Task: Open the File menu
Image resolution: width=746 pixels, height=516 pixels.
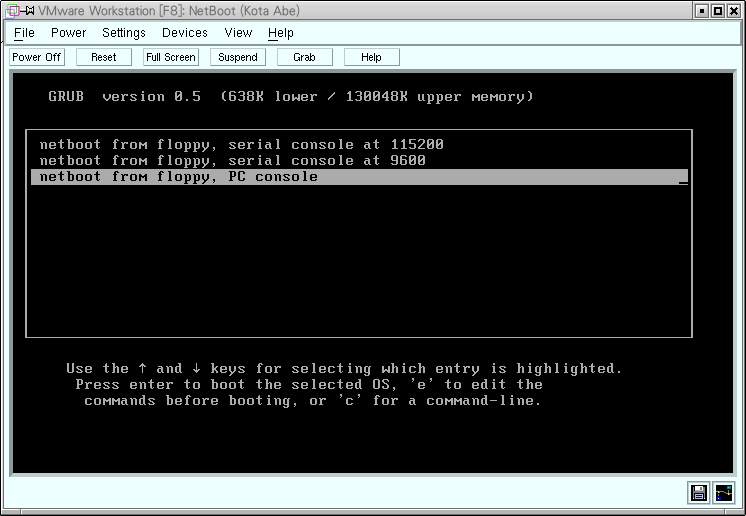Action: (24, 33)
